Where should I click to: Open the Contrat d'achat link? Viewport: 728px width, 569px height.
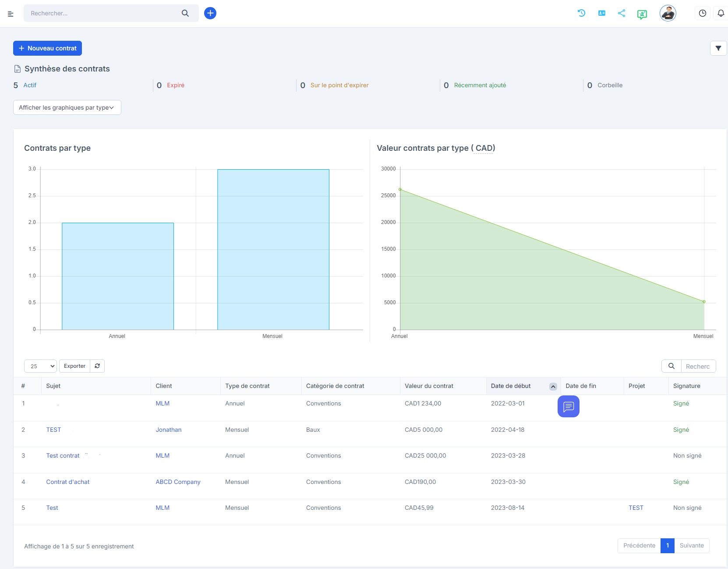(x=68, y=482)
